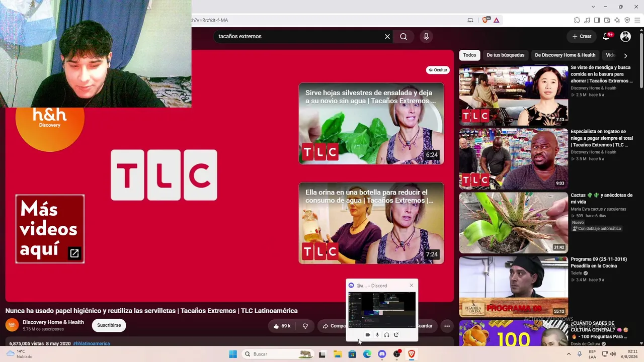Click the Crear button
The image size is (644, 362).
[582, 36]
